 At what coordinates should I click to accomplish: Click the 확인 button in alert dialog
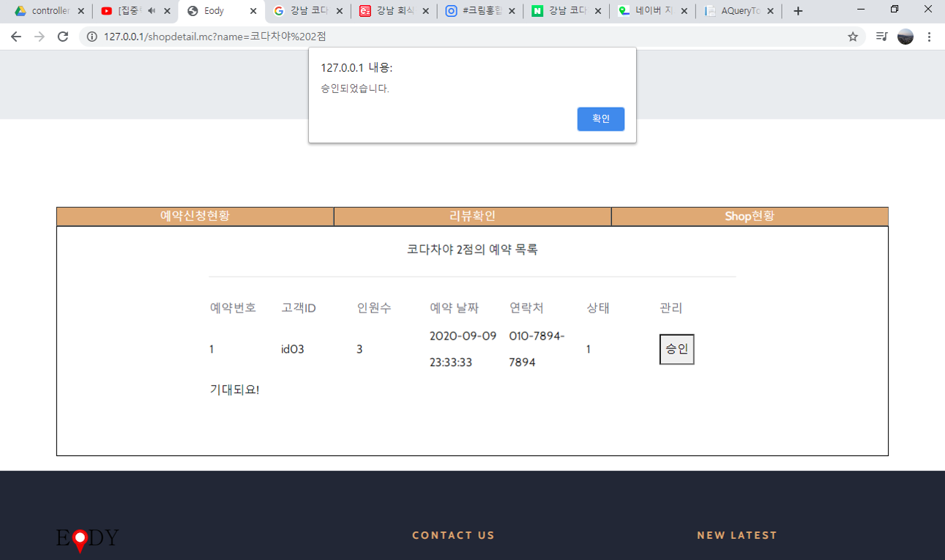point(600,119)
